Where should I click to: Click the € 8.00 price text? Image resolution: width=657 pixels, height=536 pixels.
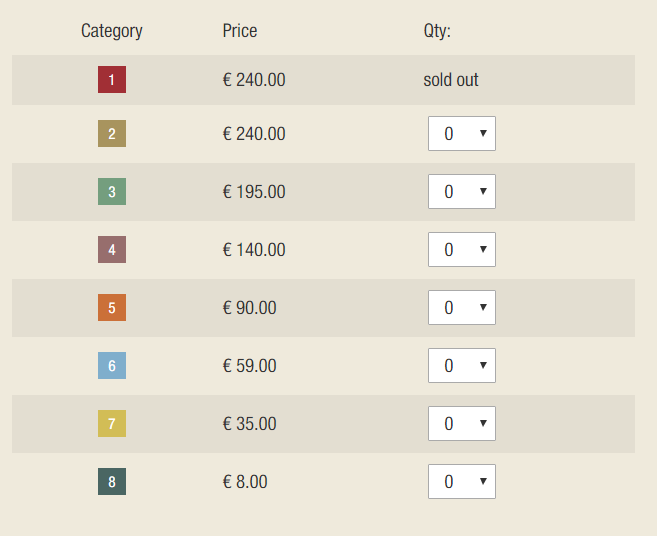coord(245,481)
